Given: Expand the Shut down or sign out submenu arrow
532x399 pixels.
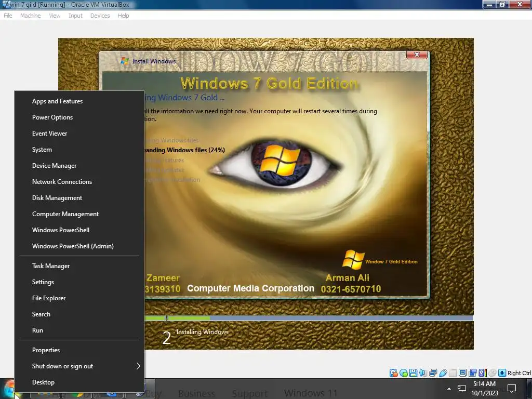Looking at the screenshot, I should pos(138,366).
